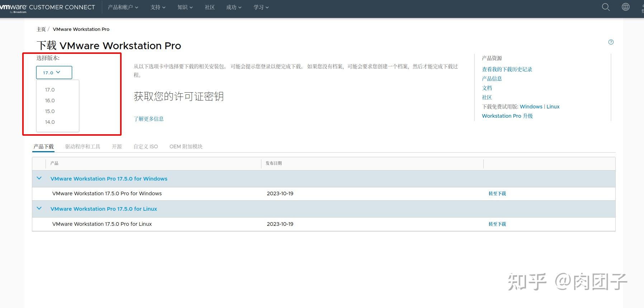This screenshot has width=644, height=308.
Task: Select version 14.0 from list
Action: pyautogui.click(x=50, y=122)
